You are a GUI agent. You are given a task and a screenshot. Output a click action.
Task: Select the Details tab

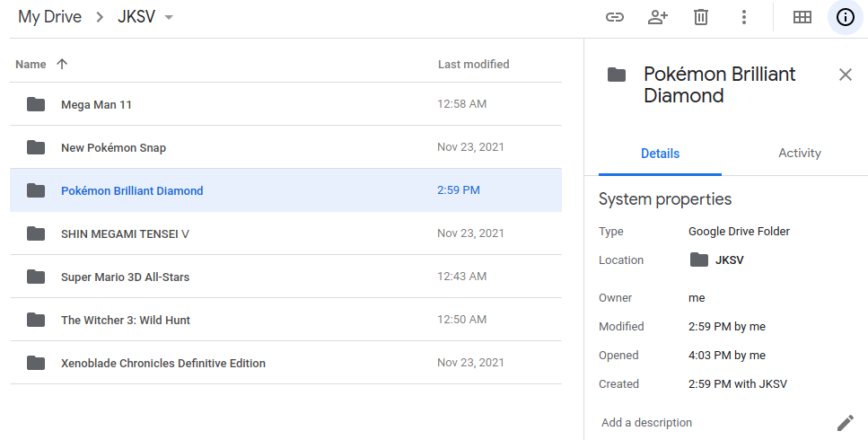pos(660,154)
